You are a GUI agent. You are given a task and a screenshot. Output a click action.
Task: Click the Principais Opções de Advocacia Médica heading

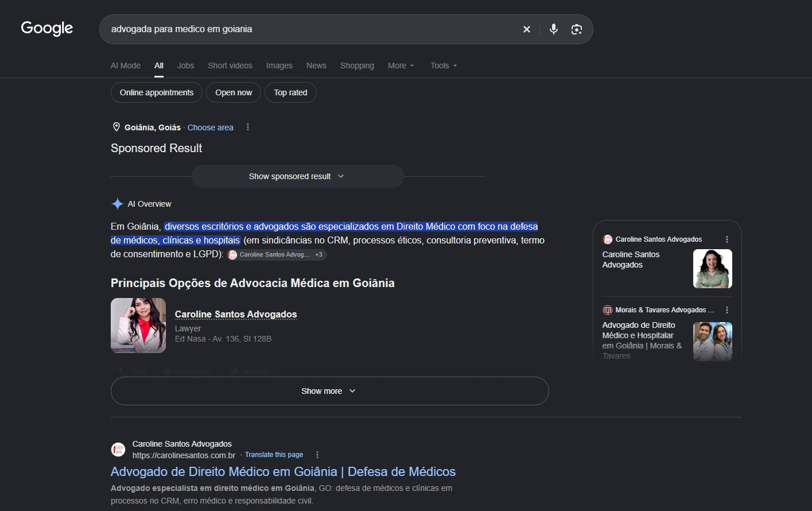(x=252, y=283)
